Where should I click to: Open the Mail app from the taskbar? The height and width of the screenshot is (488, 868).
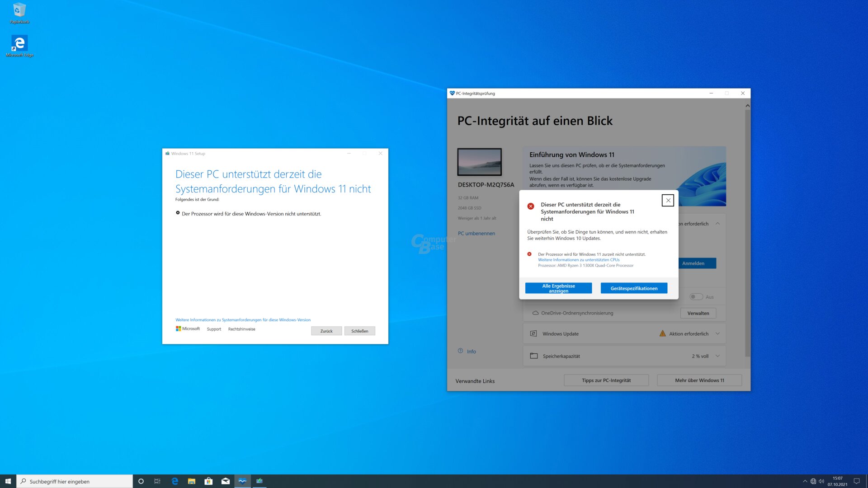(226, 481)
